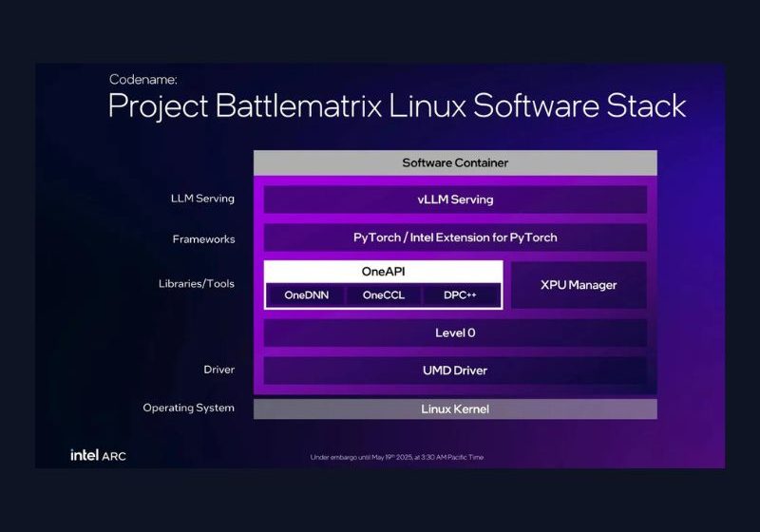Click the LLM Serving row label
The height and width of the screenshot is (532, 760).
[x=202, y=199]
